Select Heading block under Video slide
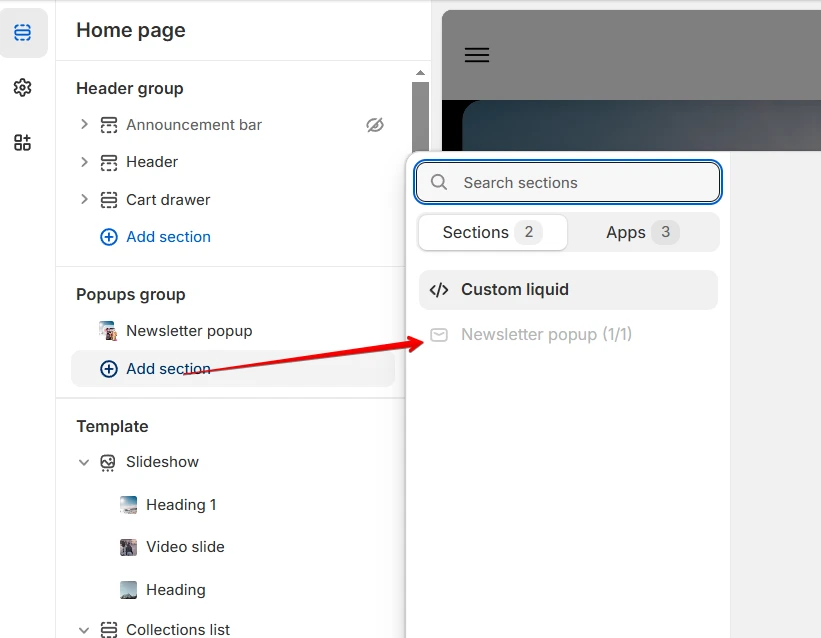Image resolution: width=821 pixels, height=638 pixels. 175,590
